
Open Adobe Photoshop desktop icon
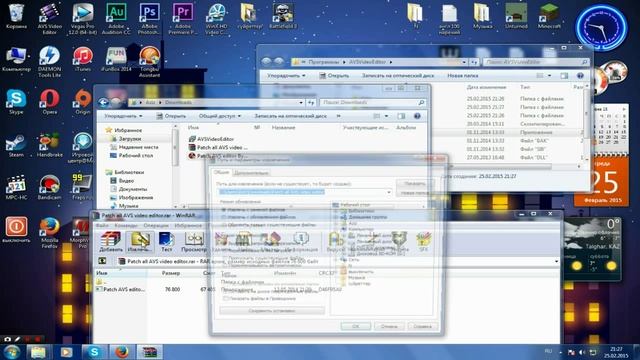pos(149,18)
